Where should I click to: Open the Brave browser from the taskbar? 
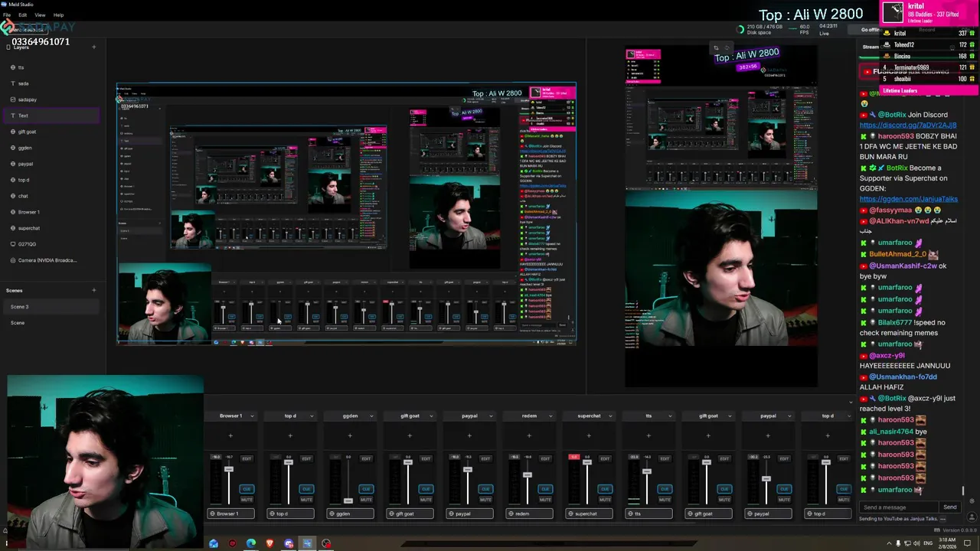pos(269,543)
